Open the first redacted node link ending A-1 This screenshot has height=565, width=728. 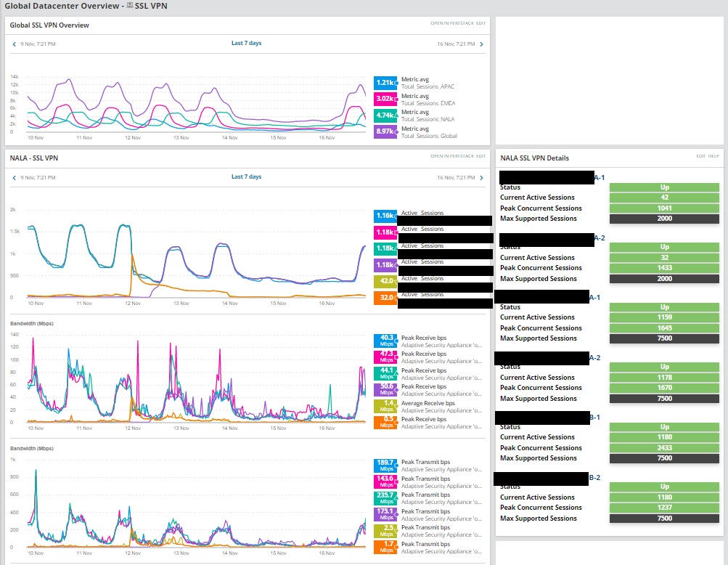click(x=552, y=177)
